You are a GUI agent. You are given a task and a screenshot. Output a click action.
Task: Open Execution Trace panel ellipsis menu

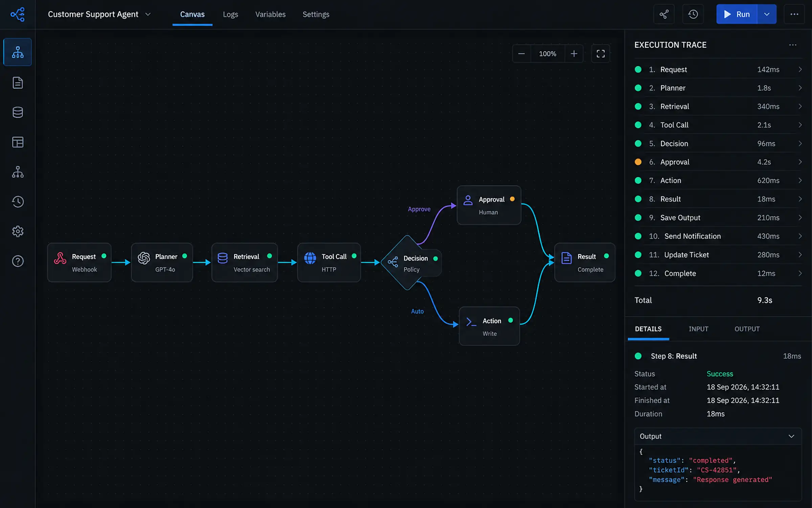coord(793,45)
